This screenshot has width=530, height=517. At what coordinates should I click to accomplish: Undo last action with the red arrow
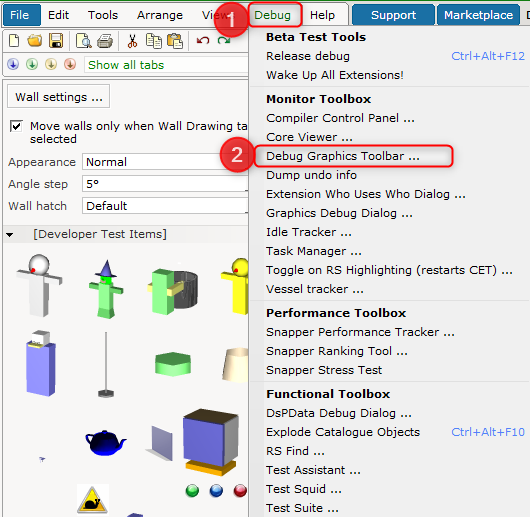tap(203, 41)
